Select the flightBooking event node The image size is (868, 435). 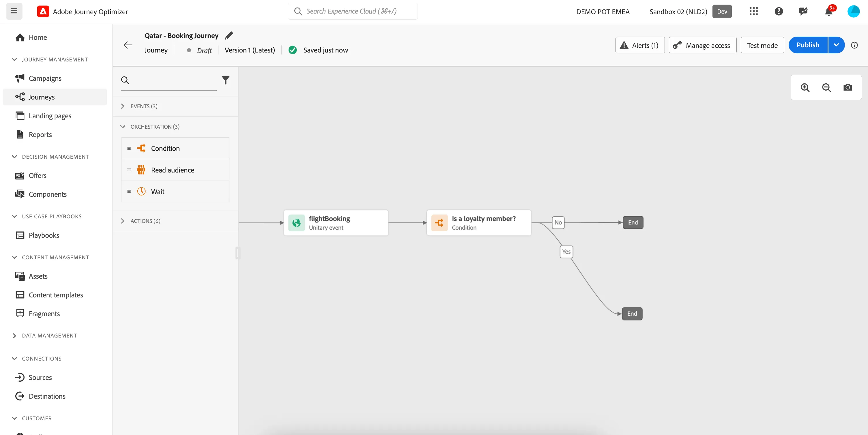336,223
